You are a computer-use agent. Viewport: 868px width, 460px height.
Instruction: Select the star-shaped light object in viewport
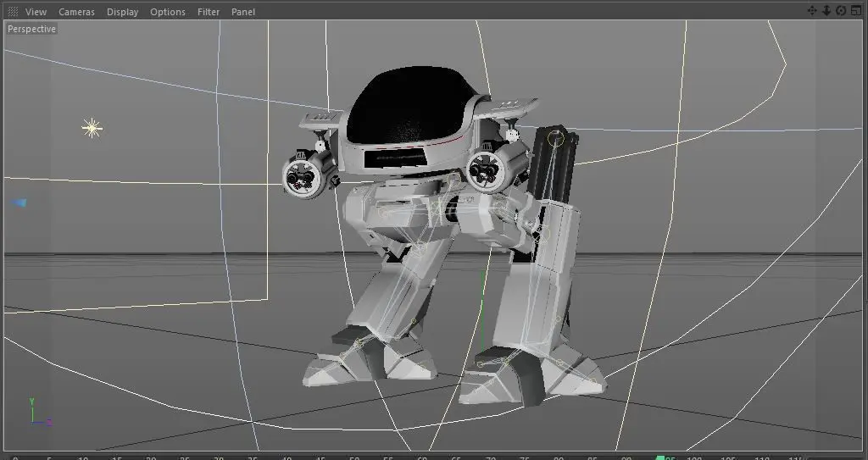tap(92, 129)
